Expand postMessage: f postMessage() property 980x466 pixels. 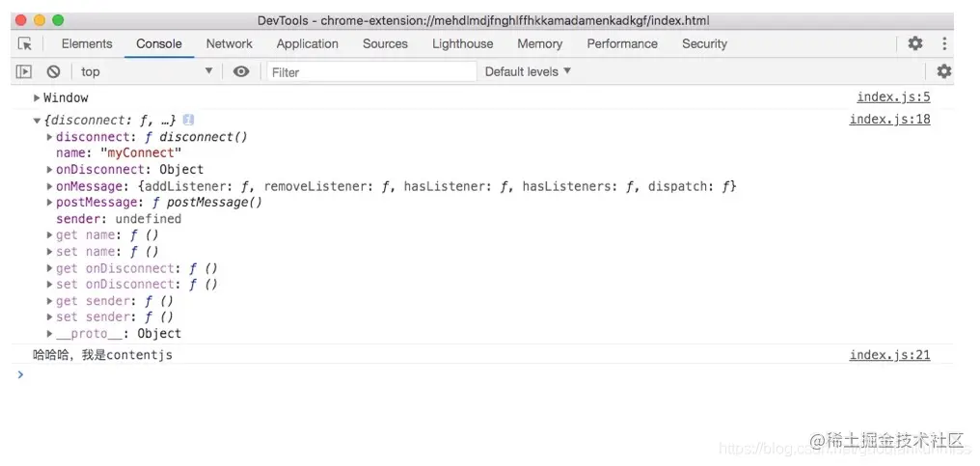[50, 203]
